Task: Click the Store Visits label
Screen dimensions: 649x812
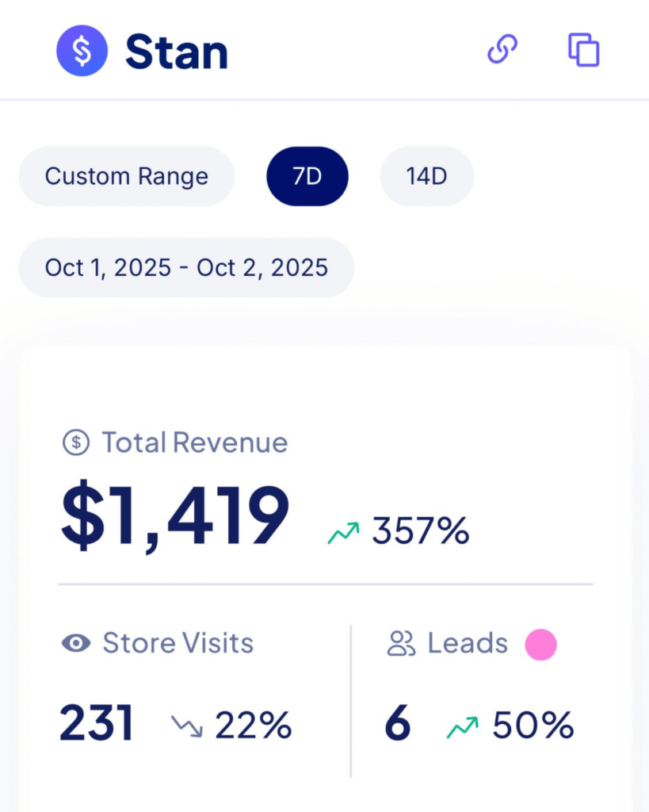Action: point(178,643)
